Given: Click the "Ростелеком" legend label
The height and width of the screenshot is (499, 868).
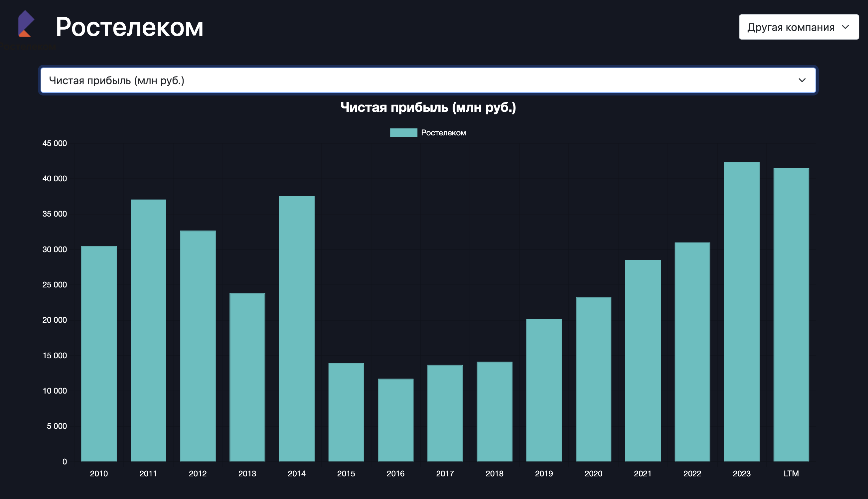Looking at the screenshot, I should [443, 133].
